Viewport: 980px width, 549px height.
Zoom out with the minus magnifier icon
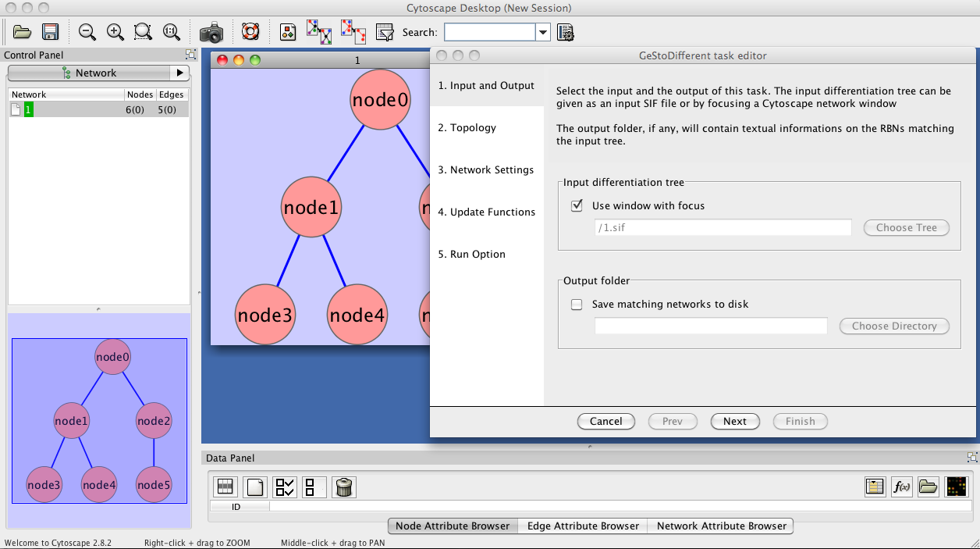87,32
